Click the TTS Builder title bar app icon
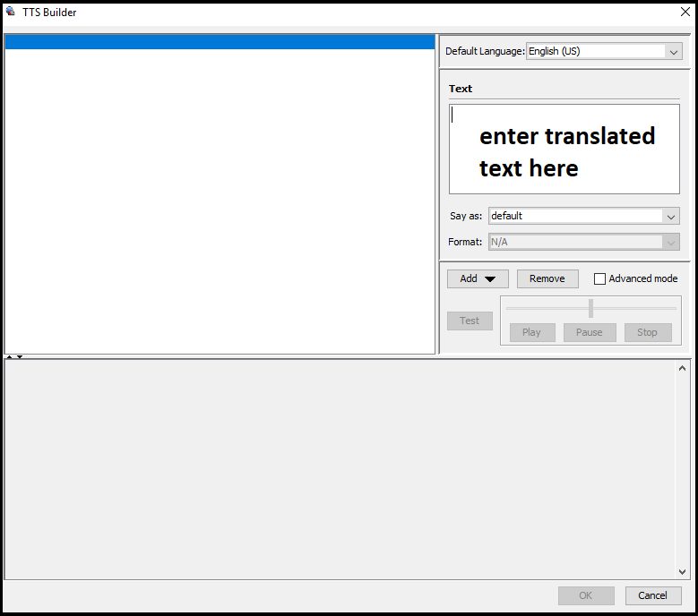 (x=11, y=12)
